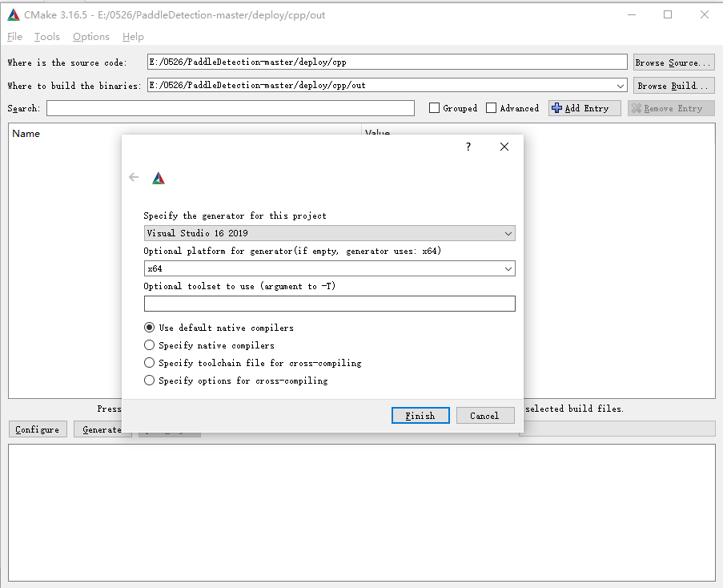Click the source code path field
The image size is (723, 588).
pos(388,62)
